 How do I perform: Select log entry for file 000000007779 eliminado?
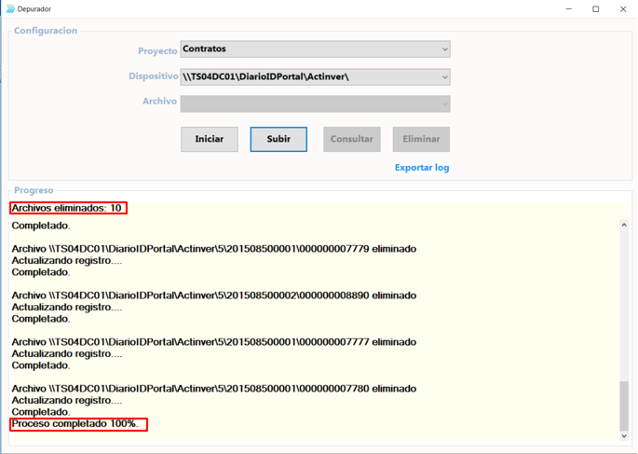pyautogui.click(x=213, y=249)
